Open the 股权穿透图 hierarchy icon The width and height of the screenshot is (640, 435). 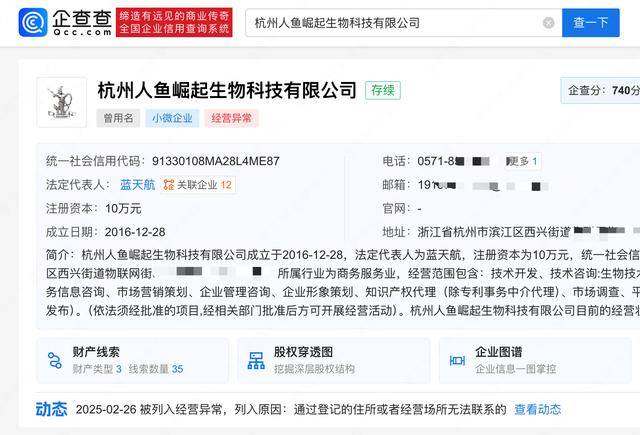(x=256, y=360)
